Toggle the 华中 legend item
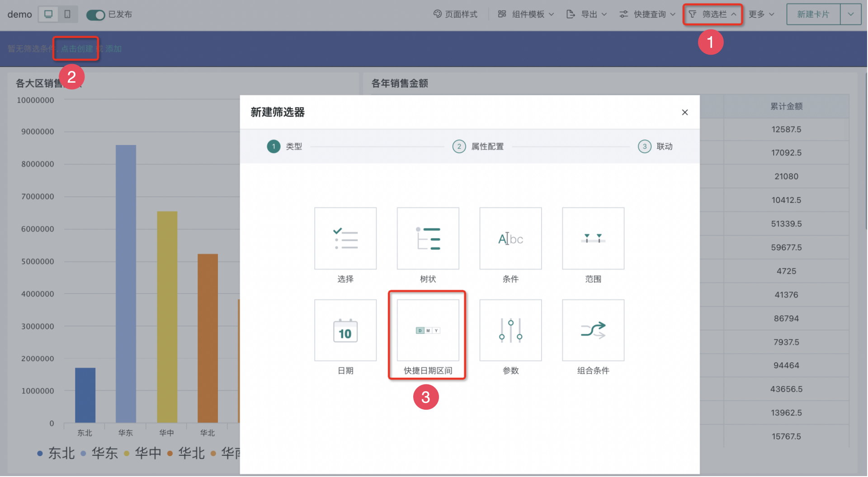This screenshot has height=477, width=868. tap(142, 453)
